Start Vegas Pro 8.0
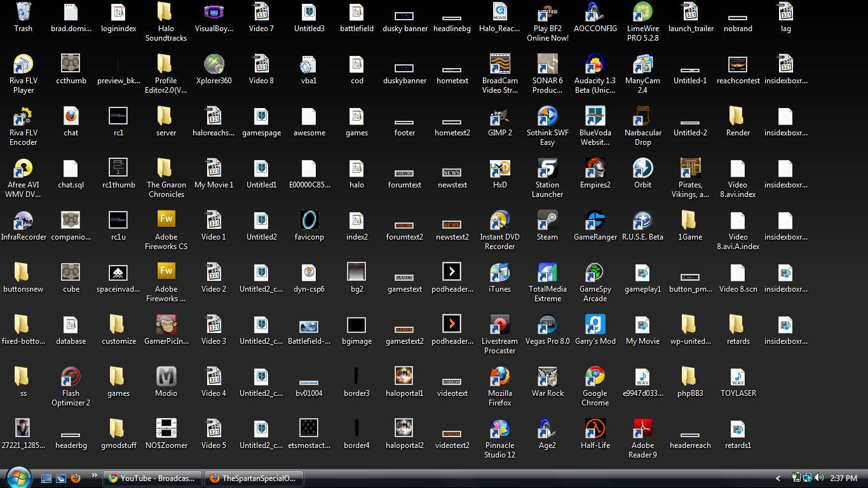868x488 pixels. (547, 323)
